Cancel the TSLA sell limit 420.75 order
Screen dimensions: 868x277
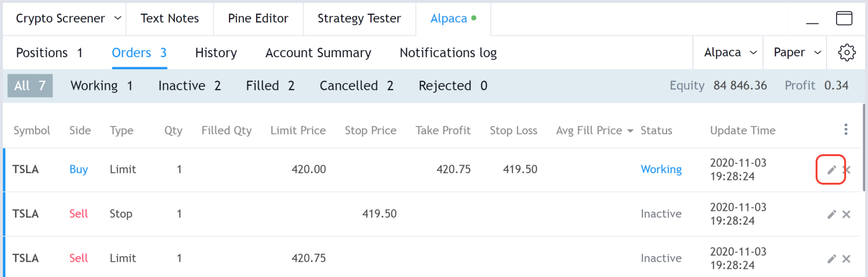tap(847, 259)
